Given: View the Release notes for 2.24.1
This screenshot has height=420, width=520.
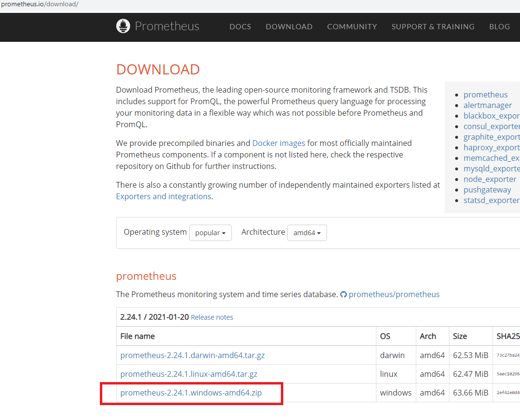Looking at the screenshot, I should pyautogui.click(x=212, y=317).
